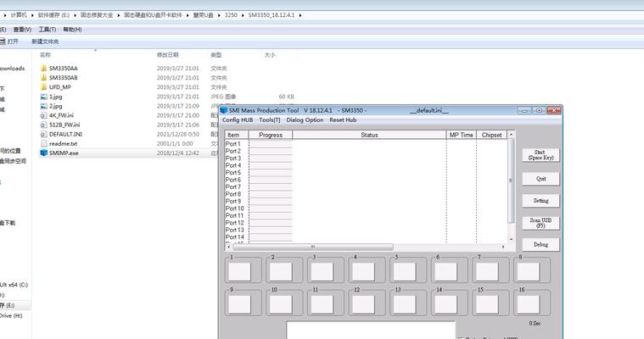Select the 512B_FW.ini file icon
The width and height of the screenshot is (644, 339).
44,125
